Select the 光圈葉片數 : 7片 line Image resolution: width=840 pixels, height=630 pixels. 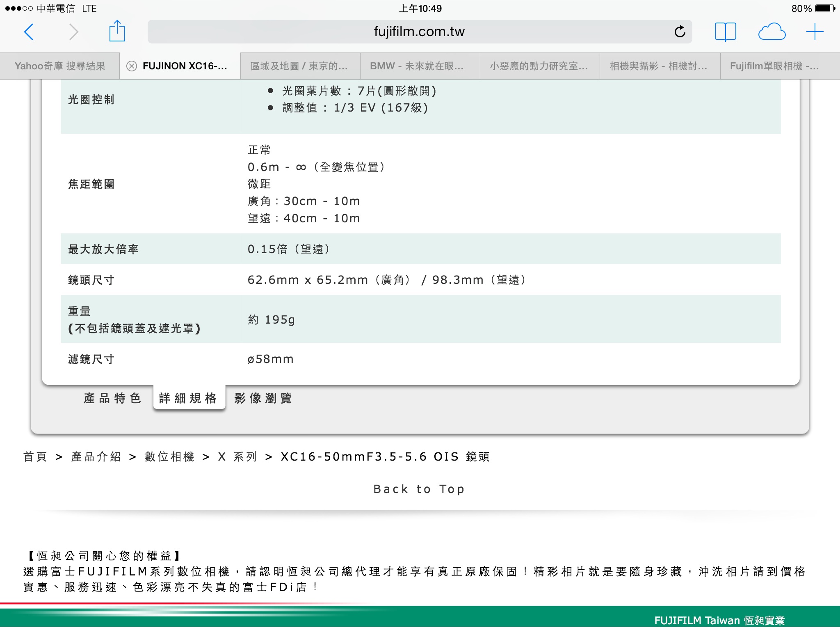pos(359,91)
